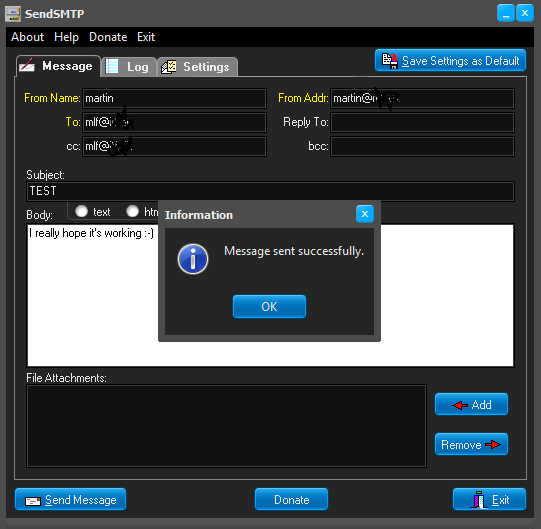Minimize the SendSMTP window

coord(506,13)
